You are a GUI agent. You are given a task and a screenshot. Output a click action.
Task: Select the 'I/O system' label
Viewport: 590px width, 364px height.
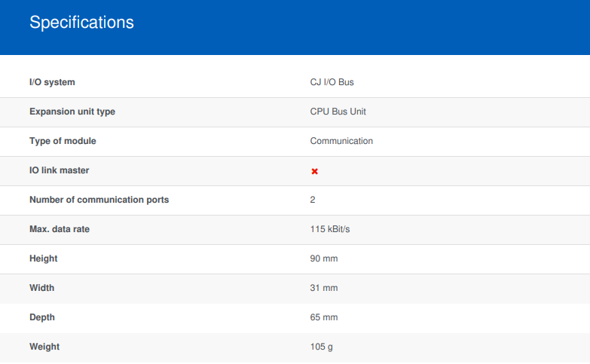coord(52,82)
